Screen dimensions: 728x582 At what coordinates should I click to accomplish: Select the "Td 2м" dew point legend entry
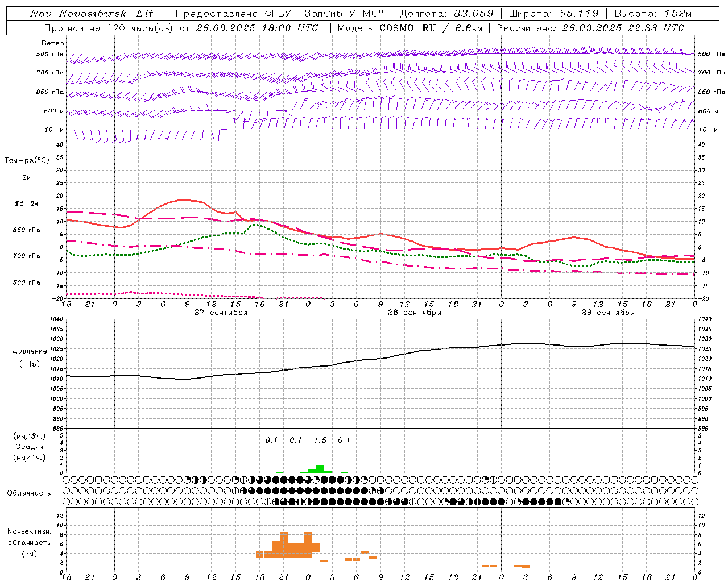point(27,203)
